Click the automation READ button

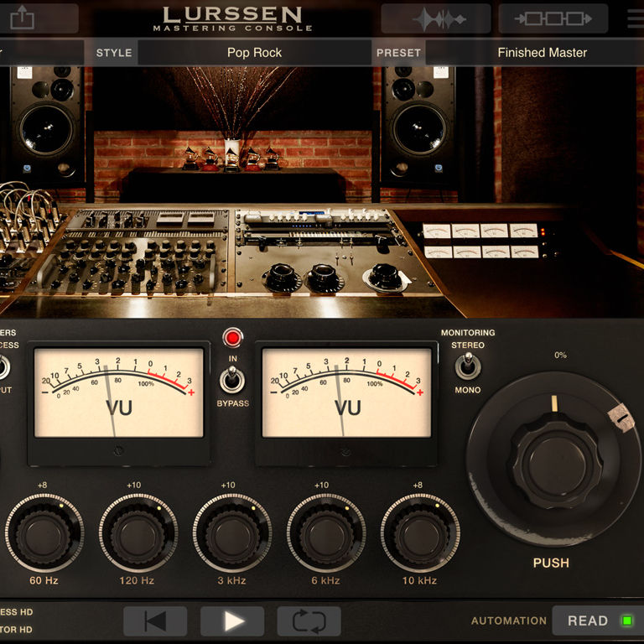(x=598, y=621)
